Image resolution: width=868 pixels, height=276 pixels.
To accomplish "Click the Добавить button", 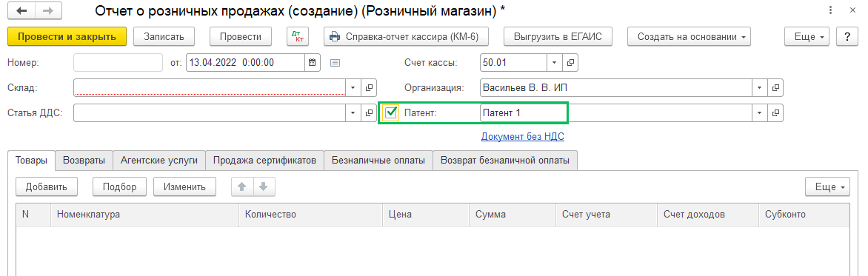I will point(47,187).
